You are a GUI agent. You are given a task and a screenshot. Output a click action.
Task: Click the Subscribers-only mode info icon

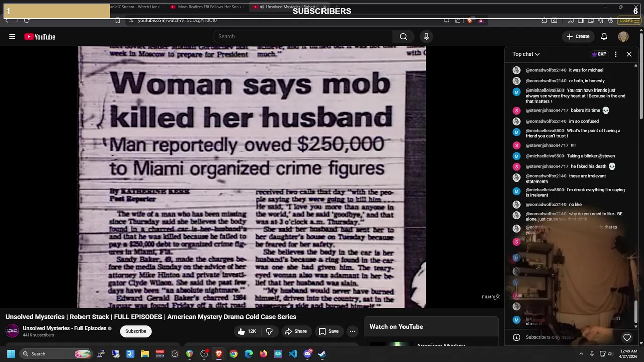516,337
